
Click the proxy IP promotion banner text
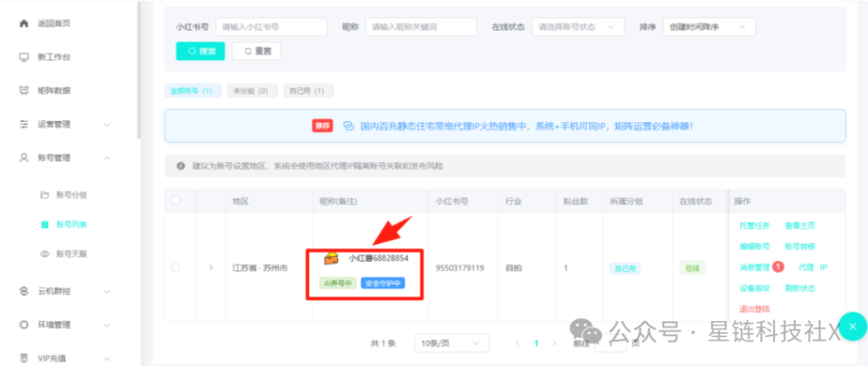(x=526, y=126)
